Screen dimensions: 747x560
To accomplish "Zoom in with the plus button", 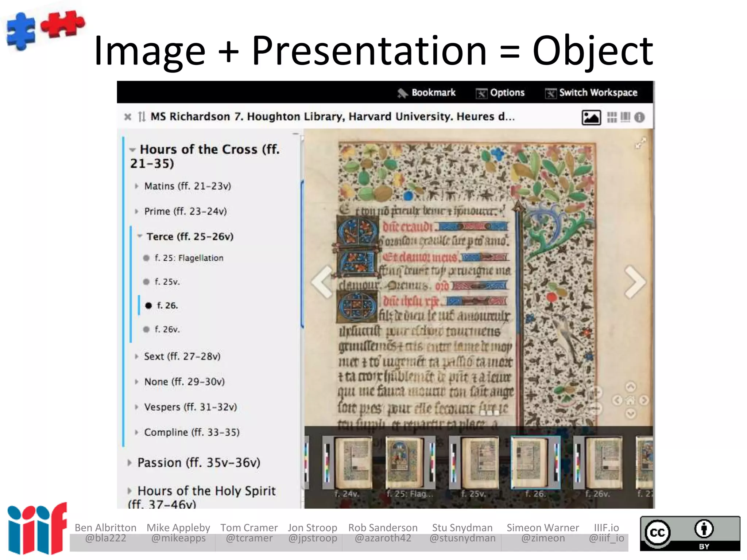I will [596, 392].
